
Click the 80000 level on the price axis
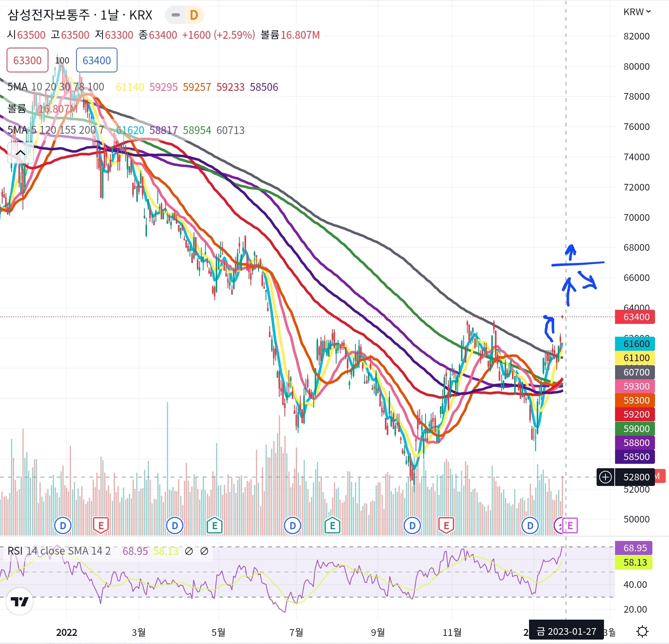(x=636, y=66)
